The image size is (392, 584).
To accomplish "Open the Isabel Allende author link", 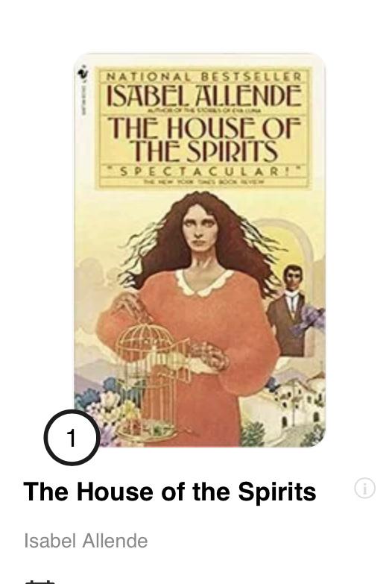I will 86,541.
